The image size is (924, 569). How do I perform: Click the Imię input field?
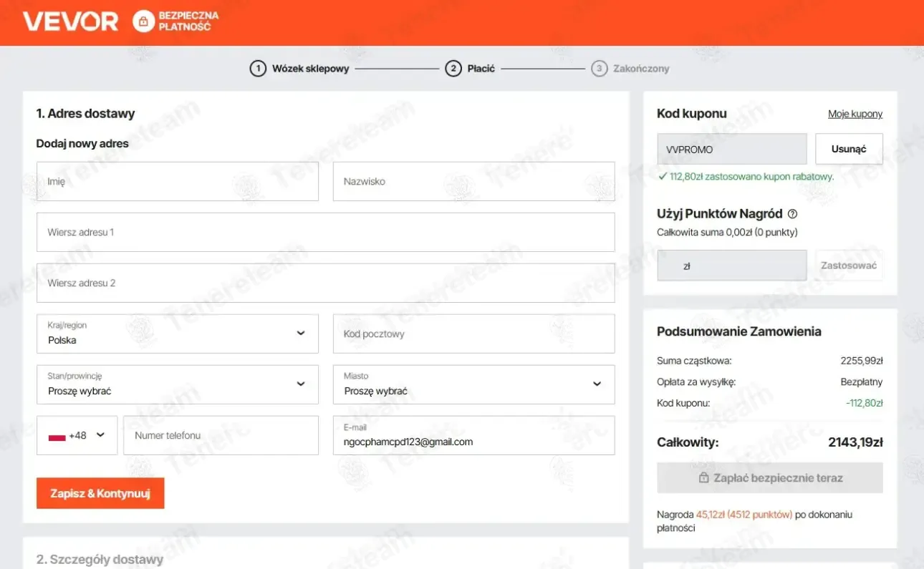pyautogui.click(x=178, y=181)
